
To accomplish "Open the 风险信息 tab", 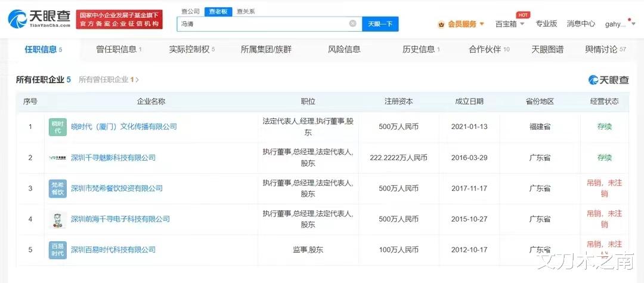I will tap(344, 50).
